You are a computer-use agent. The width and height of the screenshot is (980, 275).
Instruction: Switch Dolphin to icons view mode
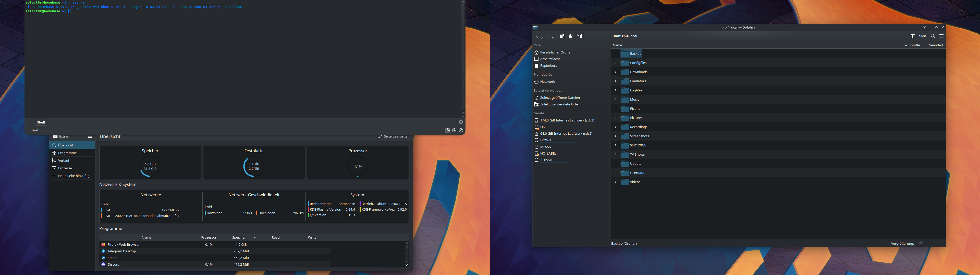(x=562, y=36)
